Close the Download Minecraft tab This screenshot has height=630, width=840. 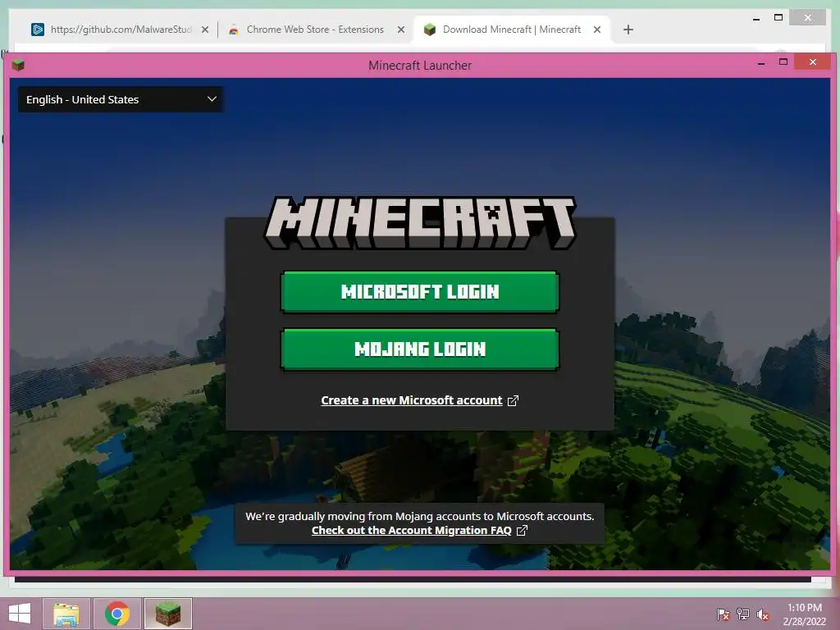597,30
